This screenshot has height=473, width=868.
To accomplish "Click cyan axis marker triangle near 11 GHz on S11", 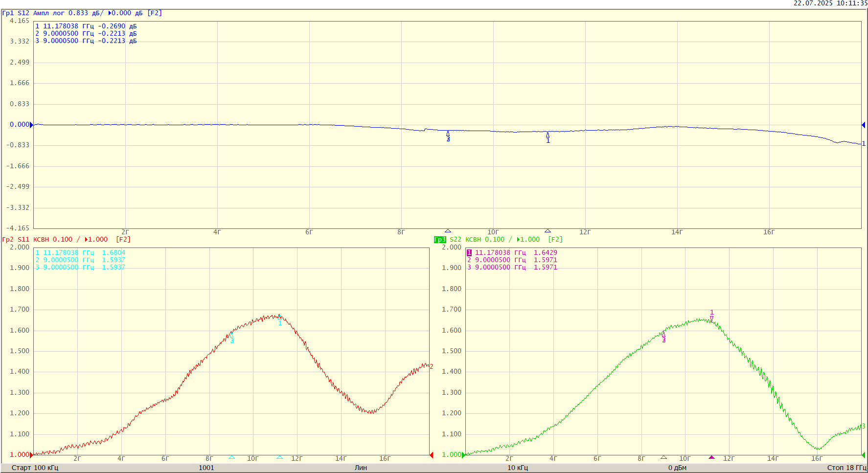I will click(x=279, y=457).
